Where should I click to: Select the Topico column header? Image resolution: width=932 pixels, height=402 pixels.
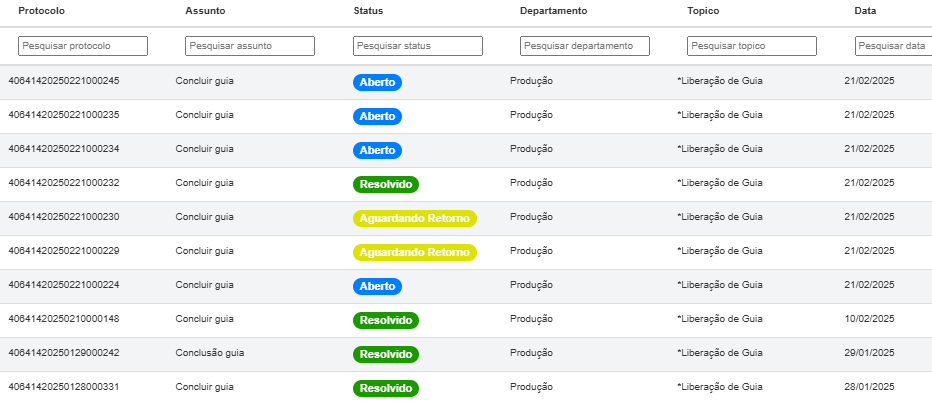pos(703,11)
